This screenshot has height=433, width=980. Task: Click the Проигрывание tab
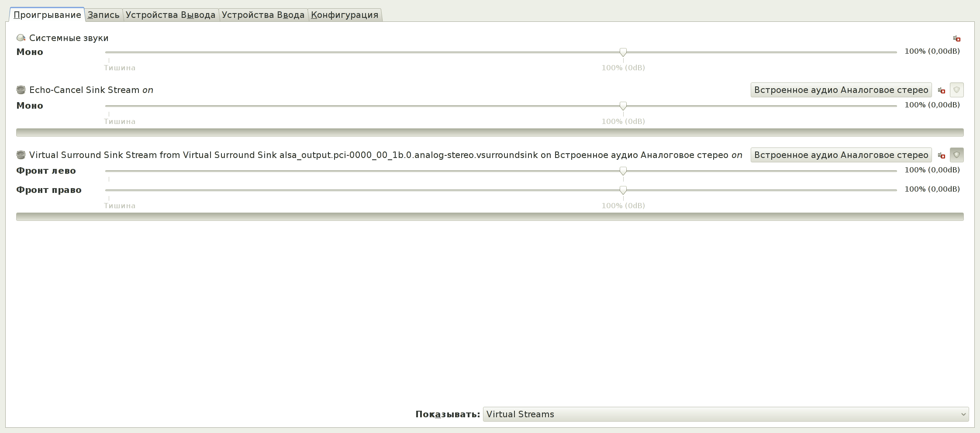click(x=47, y=15)
